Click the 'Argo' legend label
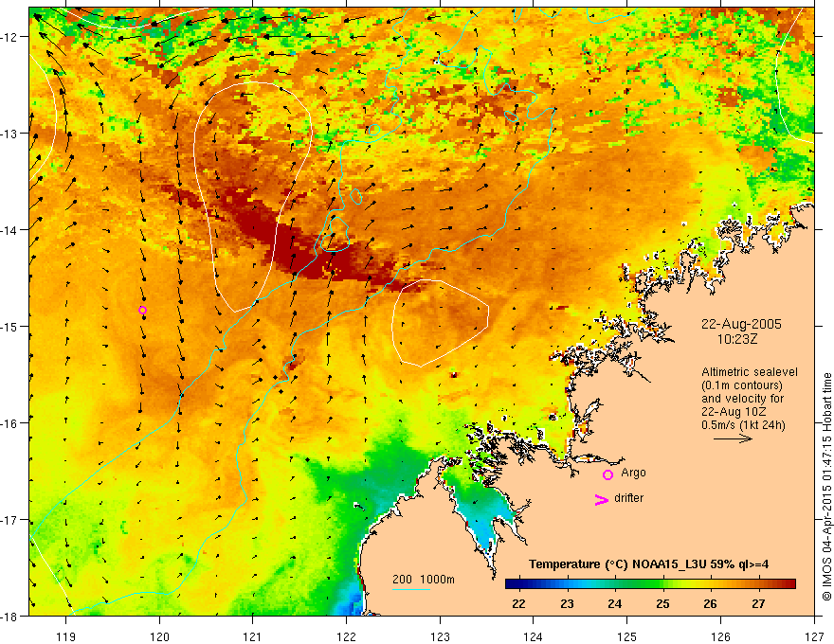The width and height of the screenshot is (834, 644). [x=633, y=473]
